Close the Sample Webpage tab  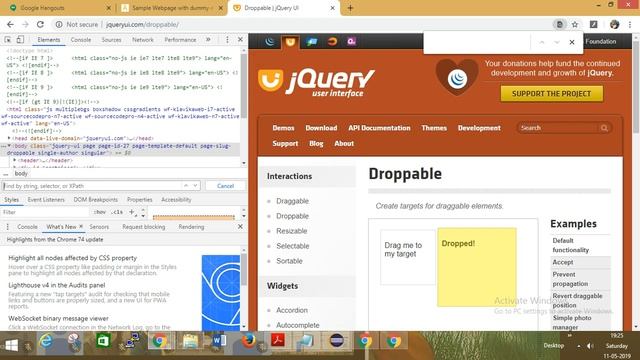click(221, 8)
